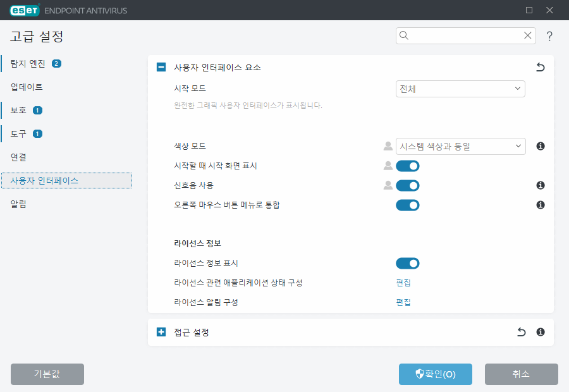Open the 색상 모드 dropdown
569x392 pixels.
[460, 146]
